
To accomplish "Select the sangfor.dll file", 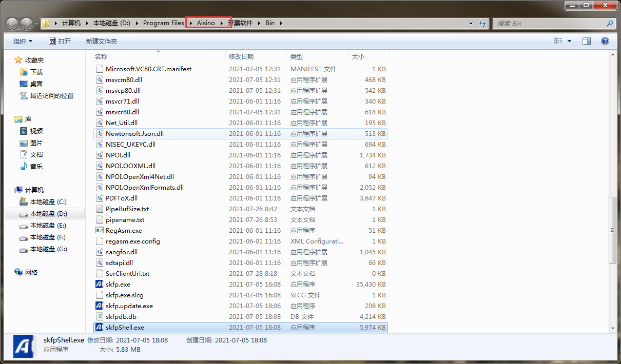I will (x=241, y=252).
